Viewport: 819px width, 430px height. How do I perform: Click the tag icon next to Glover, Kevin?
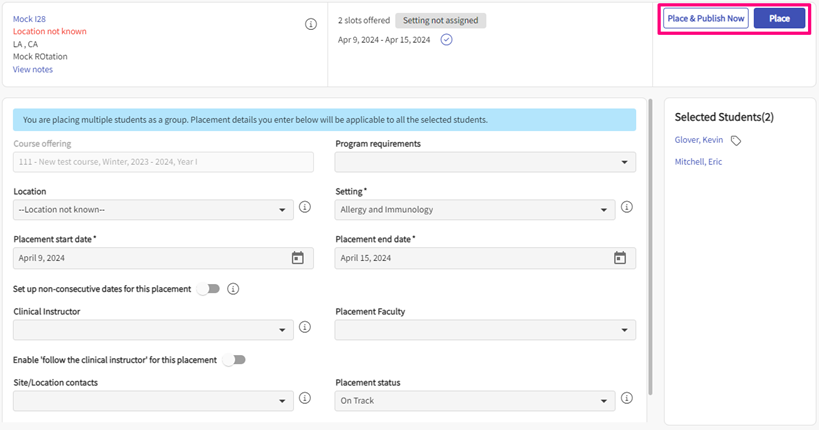pos(736,141)
